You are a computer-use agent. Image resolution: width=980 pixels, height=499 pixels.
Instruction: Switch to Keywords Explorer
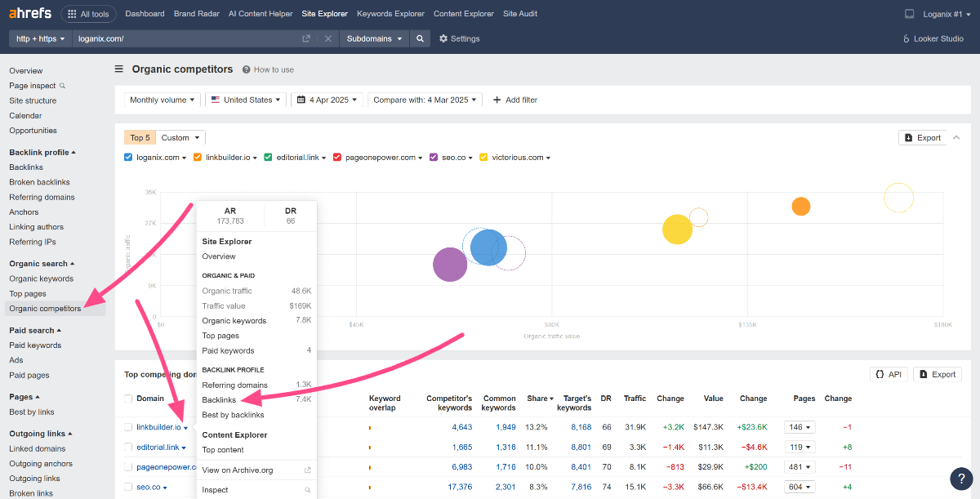coord(390,14)
